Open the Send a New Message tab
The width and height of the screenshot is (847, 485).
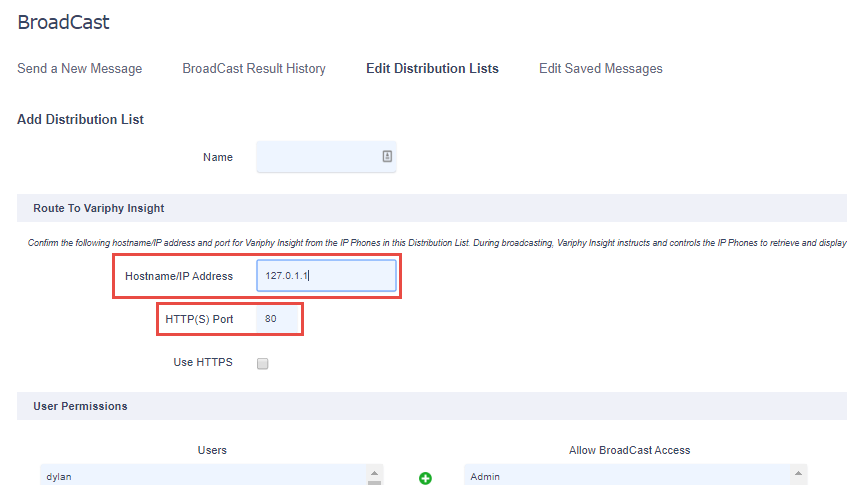tap(79, 69)
